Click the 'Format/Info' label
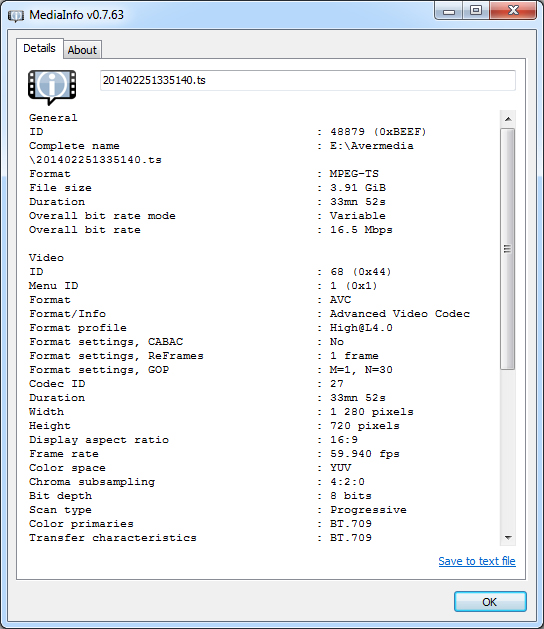544x629 pixels. [67, 314]
